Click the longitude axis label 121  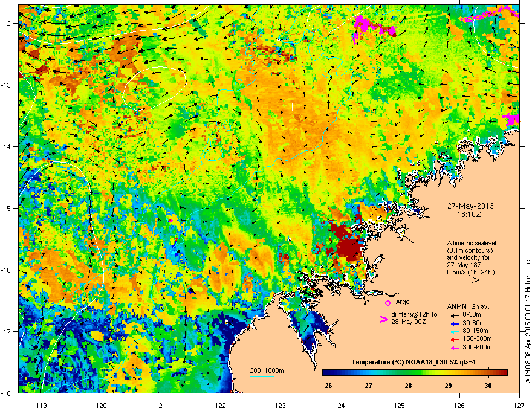point(161,405)
